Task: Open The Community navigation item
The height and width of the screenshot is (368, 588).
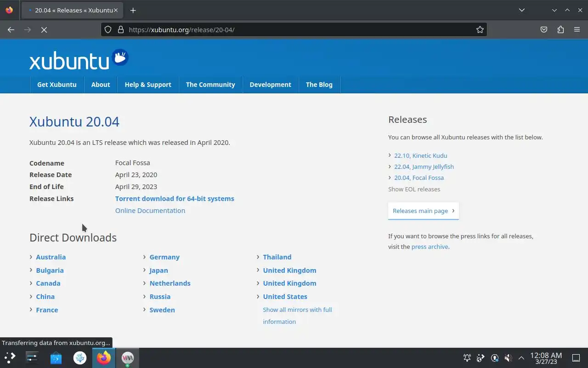Action: click(210, 85)
